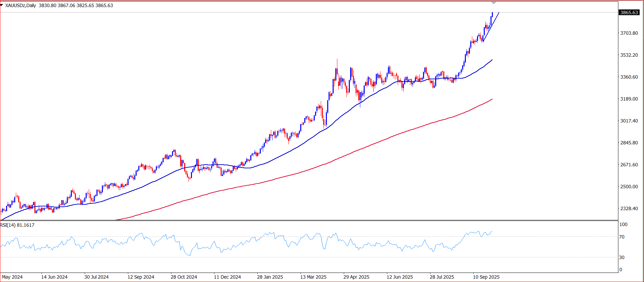Screen dimensions: 644x282
Task: Click the 29 Apr 2025 date label
Action: tap(356, 277)
